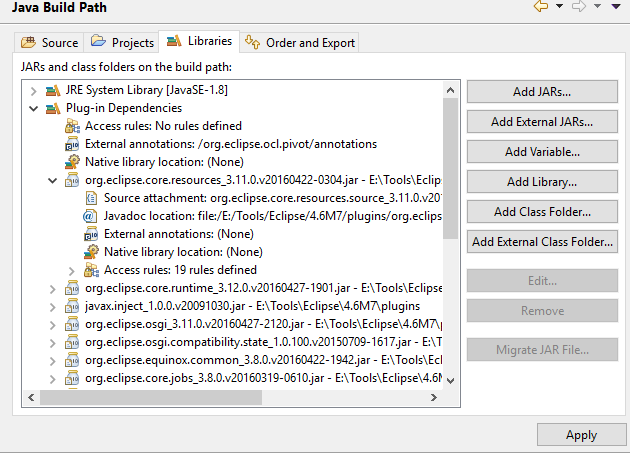Click the Javadoc location @ icon
630x453 pixels.
click(90, 216)
